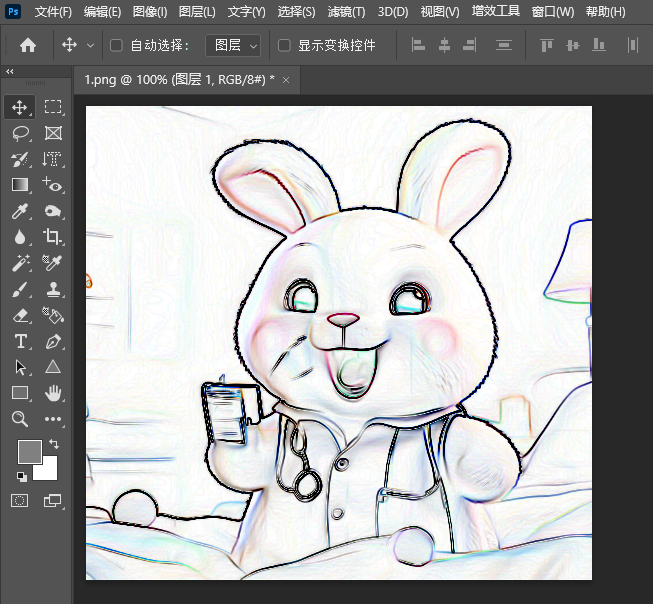
Task: Select the Horizontal Type tool
Action: (x=21, y=341)
